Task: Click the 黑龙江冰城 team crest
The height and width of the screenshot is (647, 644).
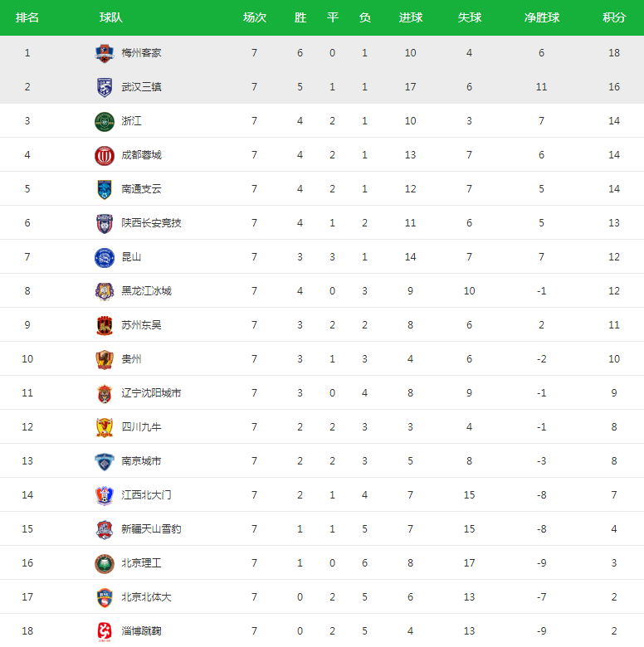Action: (104, 291)
